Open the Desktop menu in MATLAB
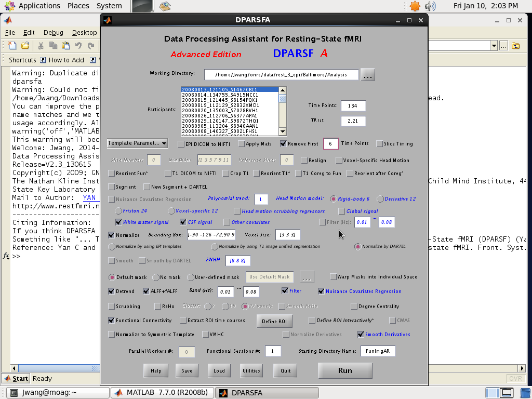Screen dimensions: 532x399 click(x=85, y=33)
